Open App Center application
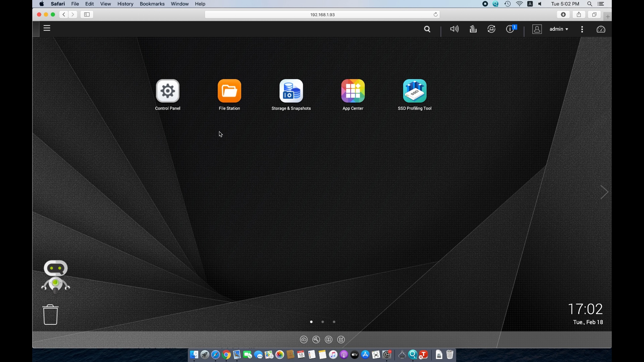644x362 pixels. click(x=353, y=90)
